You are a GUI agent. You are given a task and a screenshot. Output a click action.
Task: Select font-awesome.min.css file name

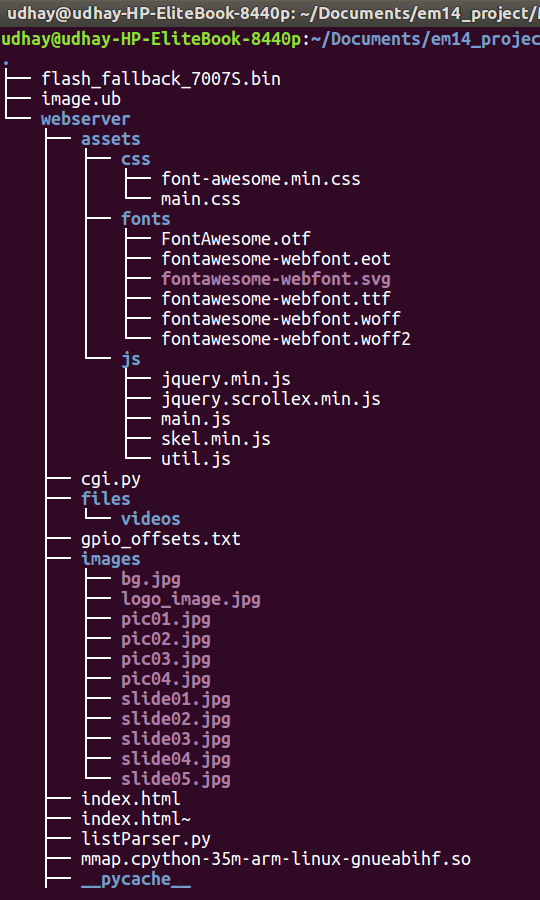(261, 179)
